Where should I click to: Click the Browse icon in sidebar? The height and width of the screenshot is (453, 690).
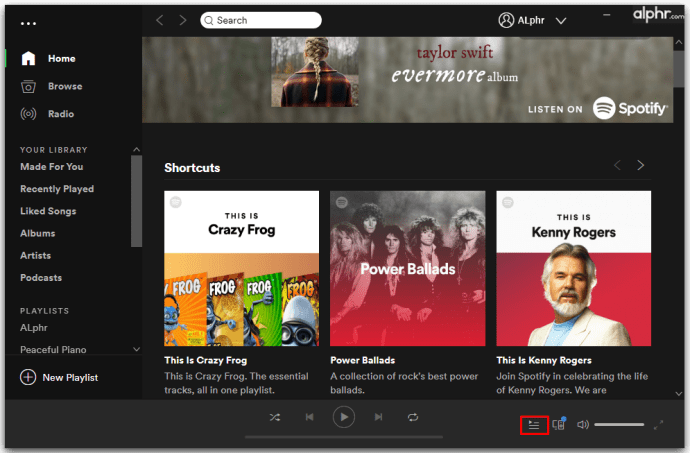tap(28, 86)
